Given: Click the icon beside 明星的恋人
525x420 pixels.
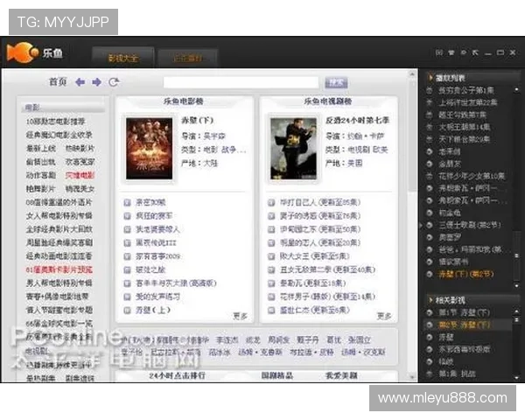Looking at the screenshot, I should (271, 243).
